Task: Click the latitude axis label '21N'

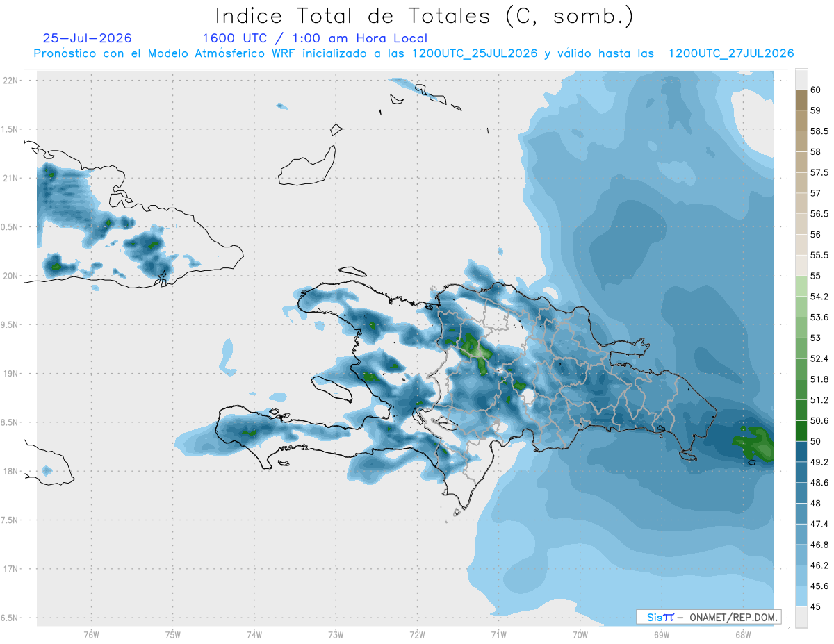Action: [x=10, y=178]
